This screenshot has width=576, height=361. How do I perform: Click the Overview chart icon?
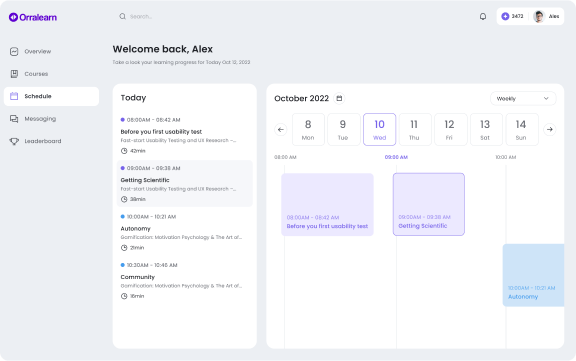14,51
